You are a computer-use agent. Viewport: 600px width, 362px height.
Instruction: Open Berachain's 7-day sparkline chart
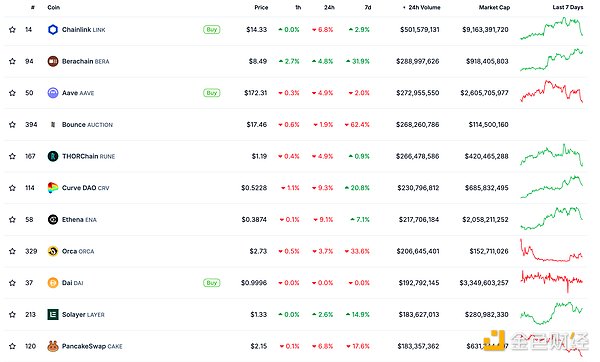coord(551,60)
